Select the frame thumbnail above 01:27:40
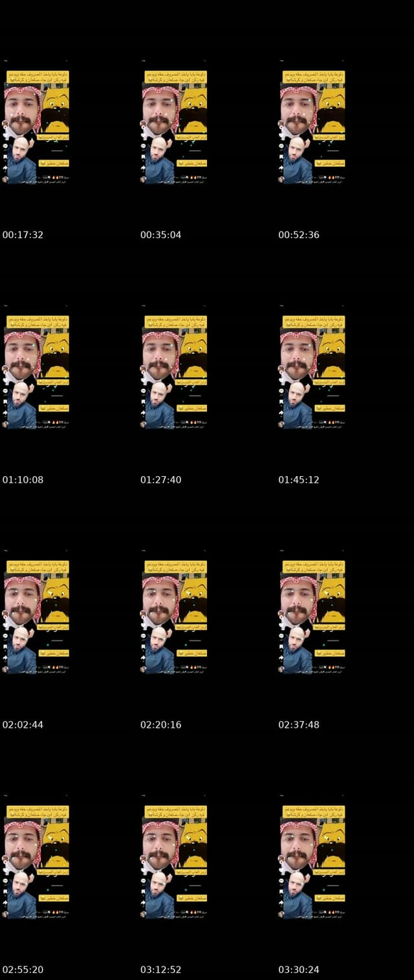 coord(174,367)
